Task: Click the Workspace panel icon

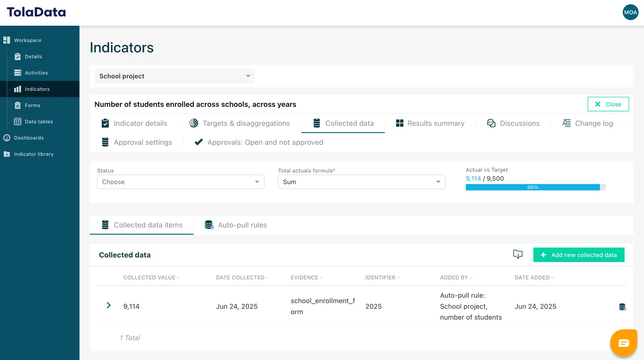Action: click(x=7, y=40)
